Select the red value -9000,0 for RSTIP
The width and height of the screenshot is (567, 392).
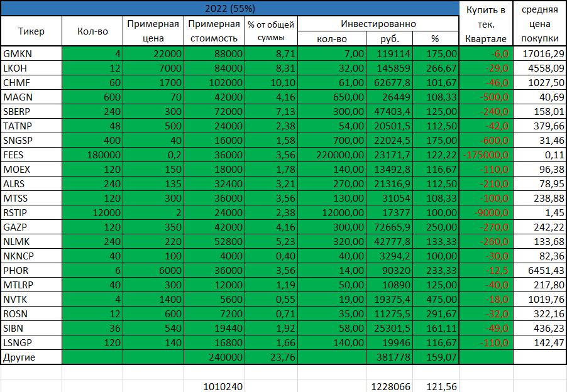[x=486, y=213]
